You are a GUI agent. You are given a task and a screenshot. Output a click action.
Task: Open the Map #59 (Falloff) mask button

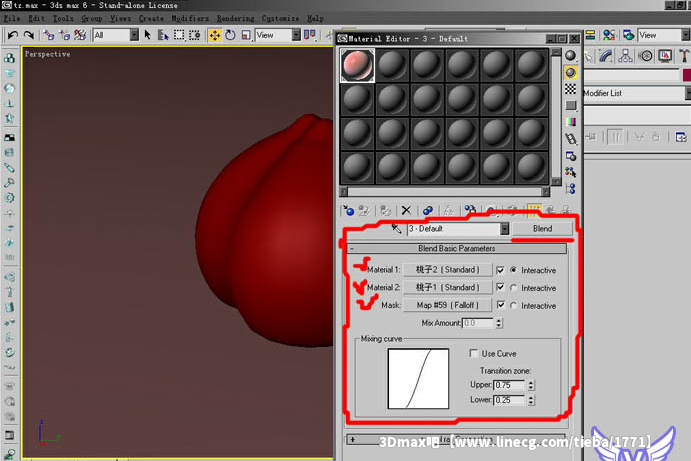click(448, 305)
